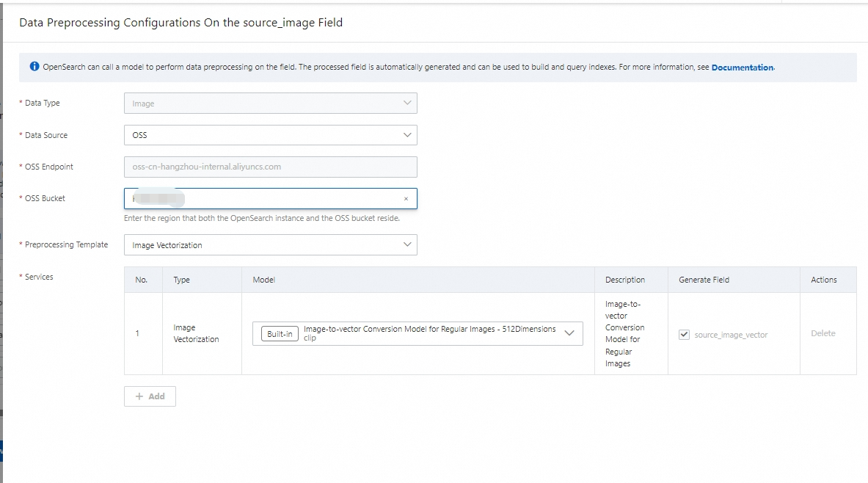Screen dimensions: 868x483
Task: Clear the OSS Bucket field with the x icon
Action: [406, 199]
